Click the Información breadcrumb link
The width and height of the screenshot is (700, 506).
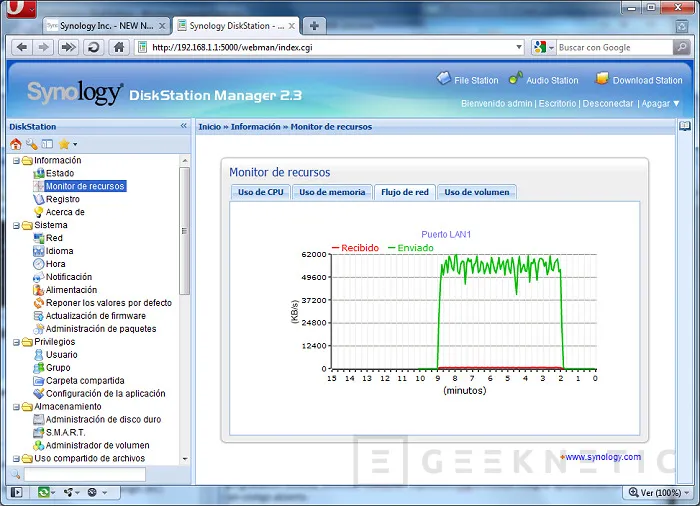255,127
